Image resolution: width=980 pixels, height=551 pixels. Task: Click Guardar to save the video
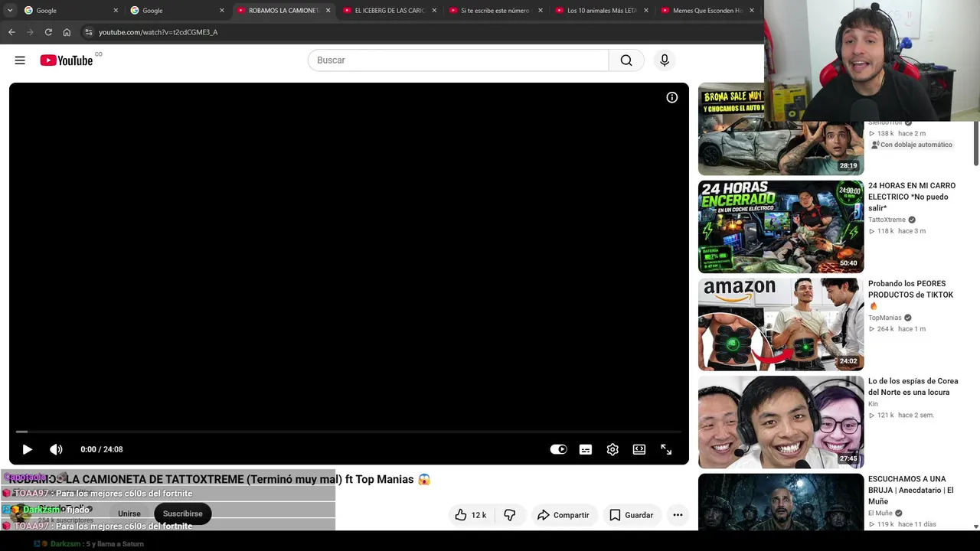click(632, 515)
